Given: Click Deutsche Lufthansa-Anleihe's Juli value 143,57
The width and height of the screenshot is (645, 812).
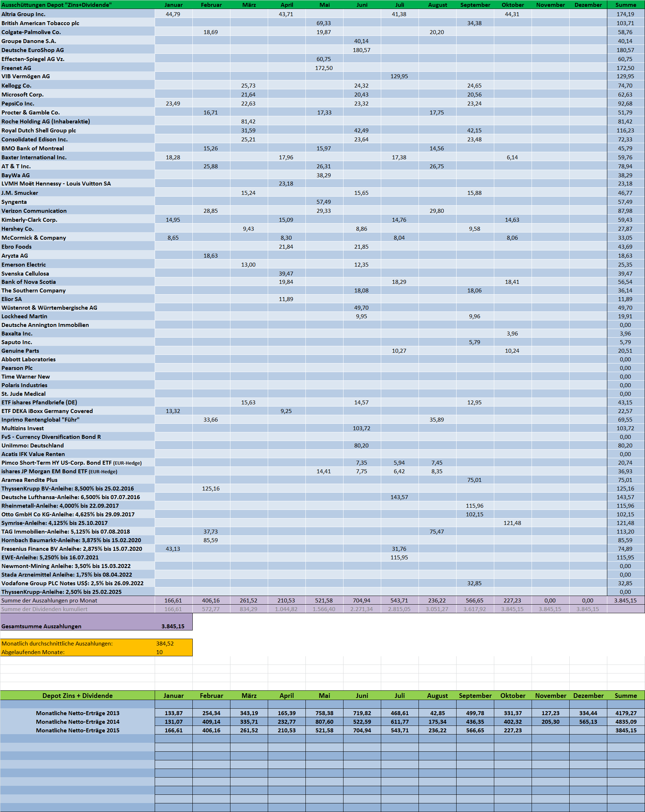Looking at the screenshot, I should point(399,498).
